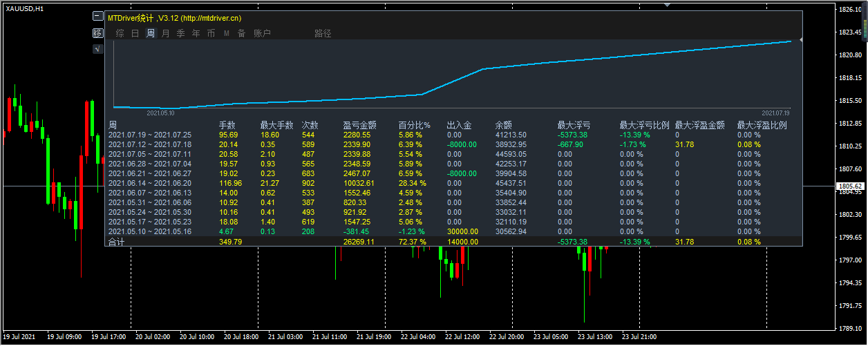The width and height of the screenshot is (868, 346).
Task: Click the -381.45 loss cell
Action: [357, 231]
